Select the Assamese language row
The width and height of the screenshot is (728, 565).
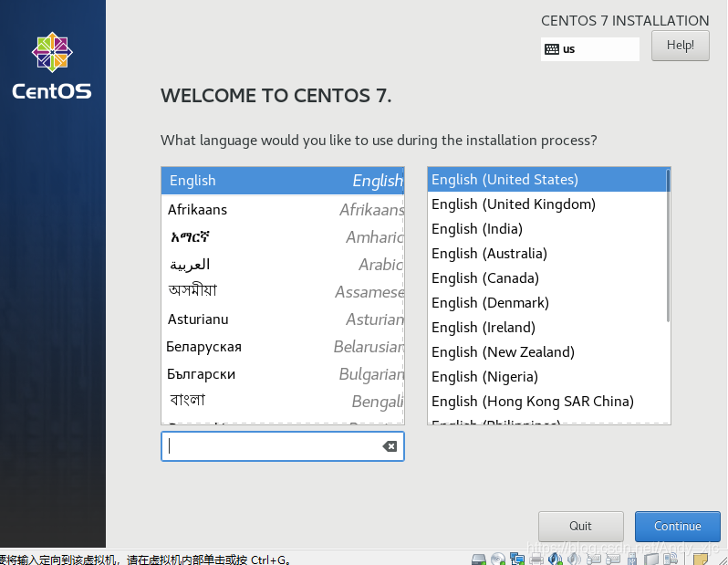click(x=283, y=292)
